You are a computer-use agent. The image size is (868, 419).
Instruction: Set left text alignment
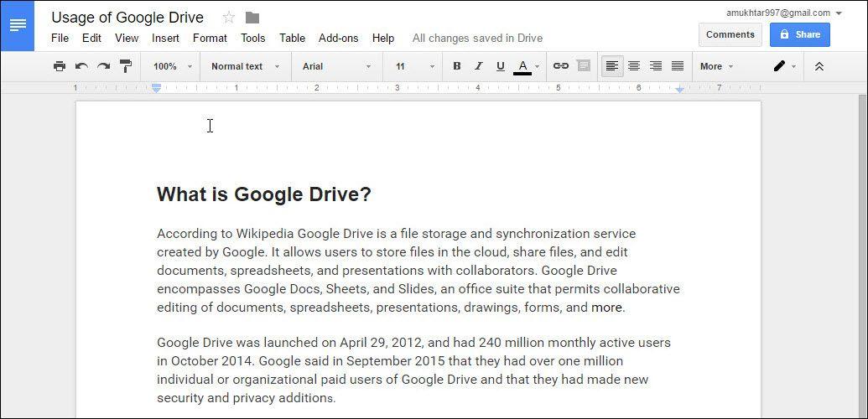click(x=612, y=66)
